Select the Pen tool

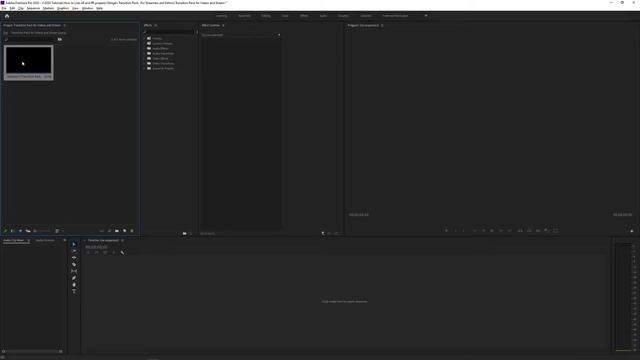click(x=74, y=278)
